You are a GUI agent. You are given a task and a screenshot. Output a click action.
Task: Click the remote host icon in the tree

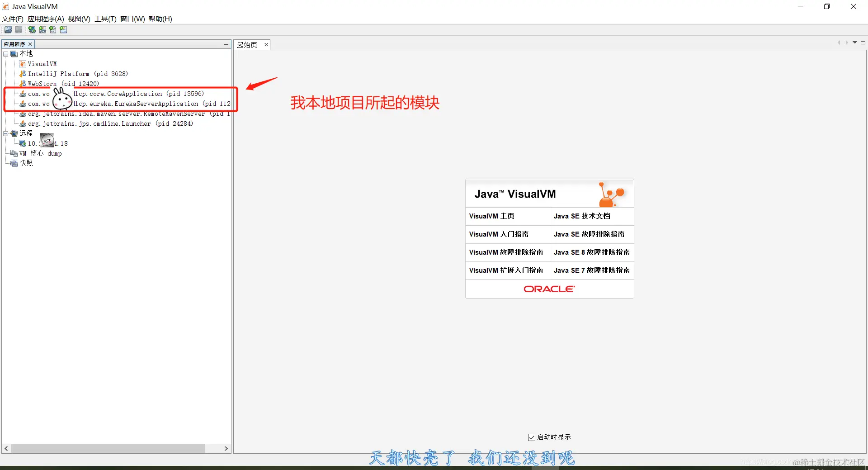click(x=23, y=143)
